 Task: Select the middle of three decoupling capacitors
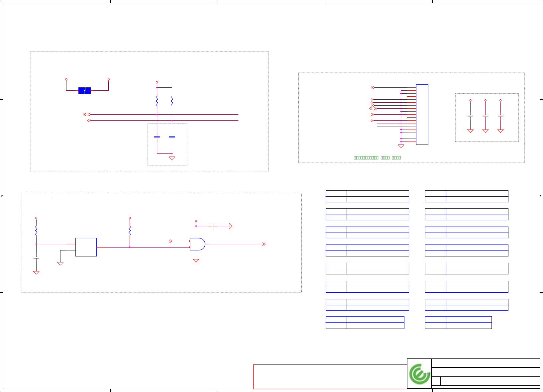pyautogui.click(x=486, y=116)
